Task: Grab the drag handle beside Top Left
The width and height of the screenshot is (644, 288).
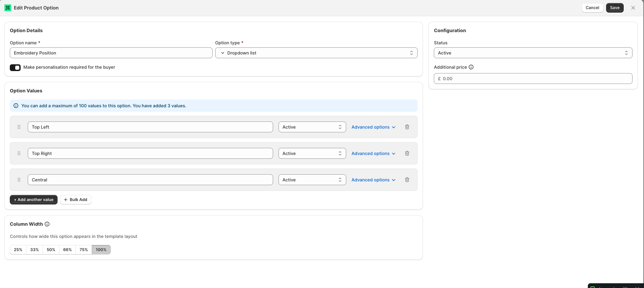Action: 19,127
